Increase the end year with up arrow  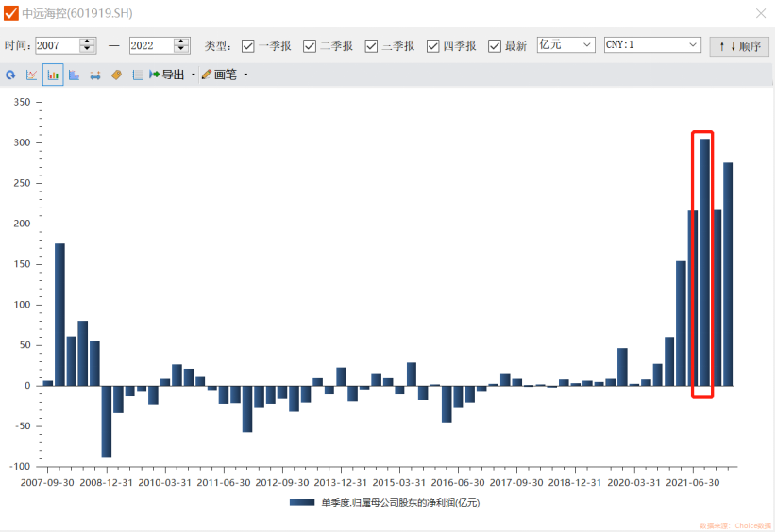point(181,42)
